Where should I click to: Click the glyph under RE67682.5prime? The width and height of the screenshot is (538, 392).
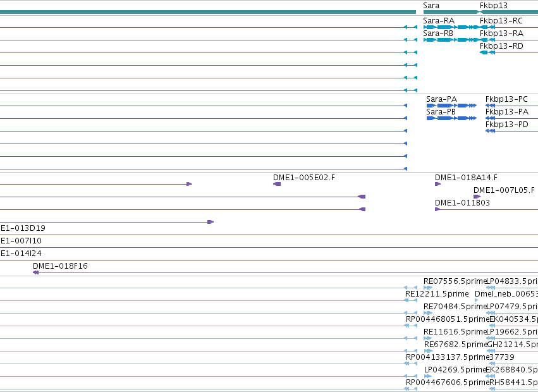coord(428,351)
